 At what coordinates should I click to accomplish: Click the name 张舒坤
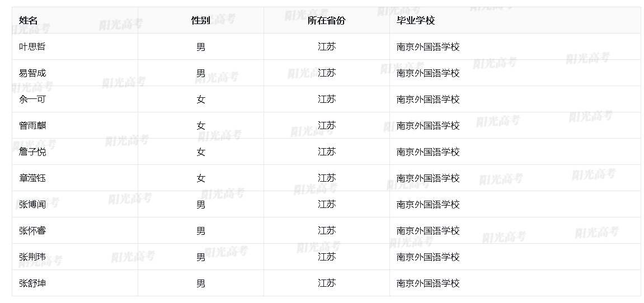[x=32, y=283]
